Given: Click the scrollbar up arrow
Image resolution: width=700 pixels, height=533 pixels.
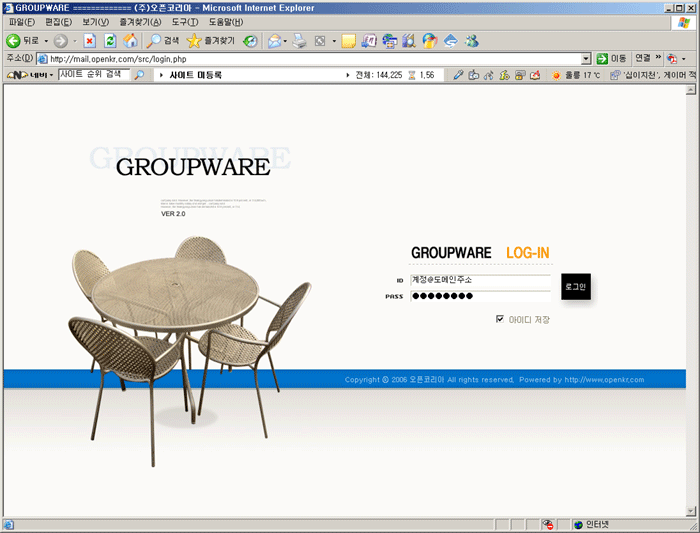Looking at the screenshot, I should [x=691, y=90].
